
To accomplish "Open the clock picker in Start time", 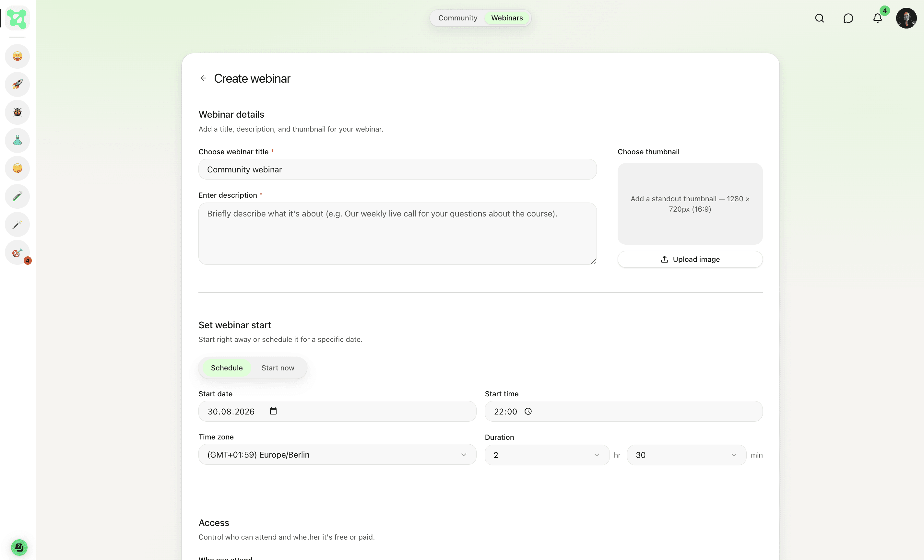I will [528, 411].
